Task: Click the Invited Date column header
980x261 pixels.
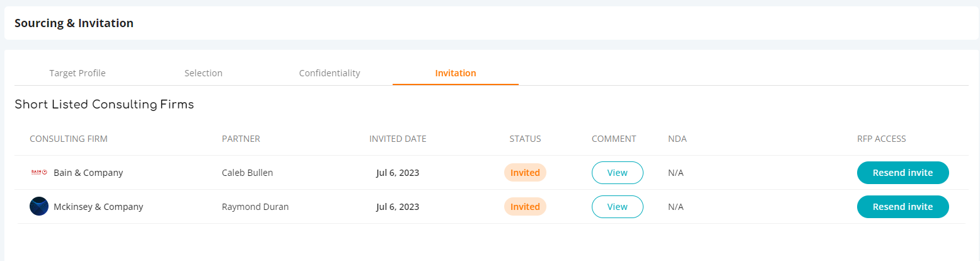Action: [398, 139]
